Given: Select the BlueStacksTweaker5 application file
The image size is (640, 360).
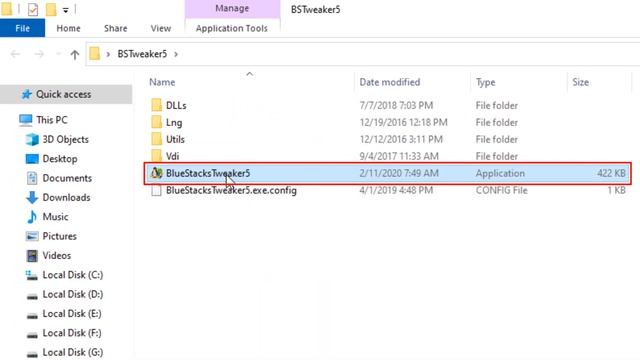Looking at the screenshot, I should tap(208, 173).
